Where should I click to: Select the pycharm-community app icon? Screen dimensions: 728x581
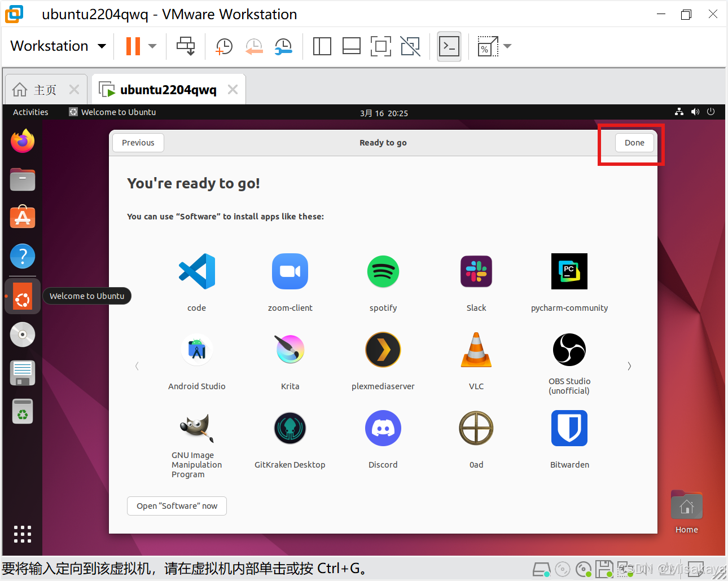[x=569, y=271]
